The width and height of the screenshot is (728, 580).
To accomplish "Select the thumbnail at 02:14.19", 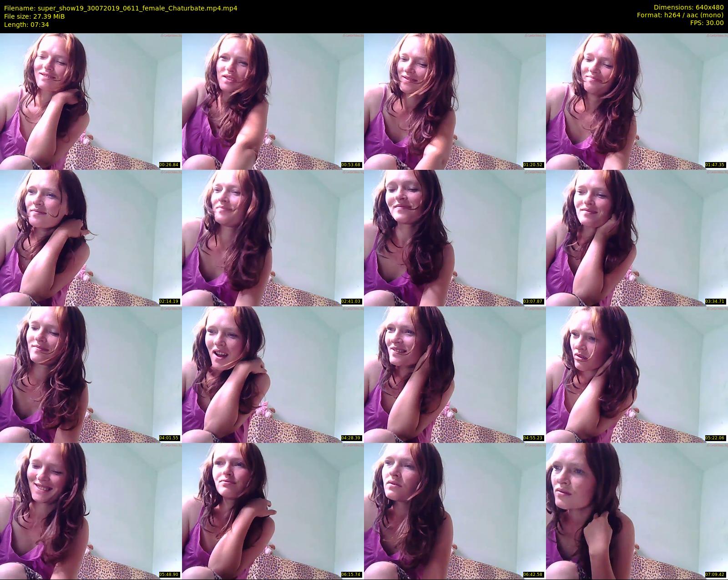I will [x=91, y=238].
